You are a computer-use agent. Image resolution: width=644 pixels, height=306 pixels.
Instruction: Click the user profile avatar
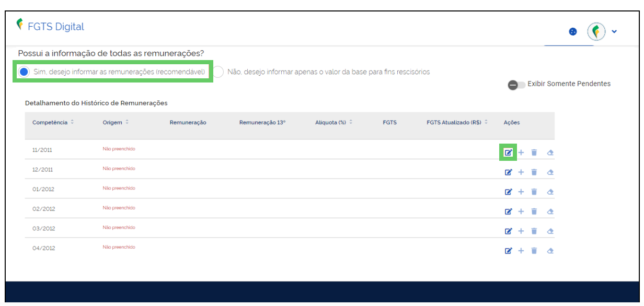tap(596, 31)
